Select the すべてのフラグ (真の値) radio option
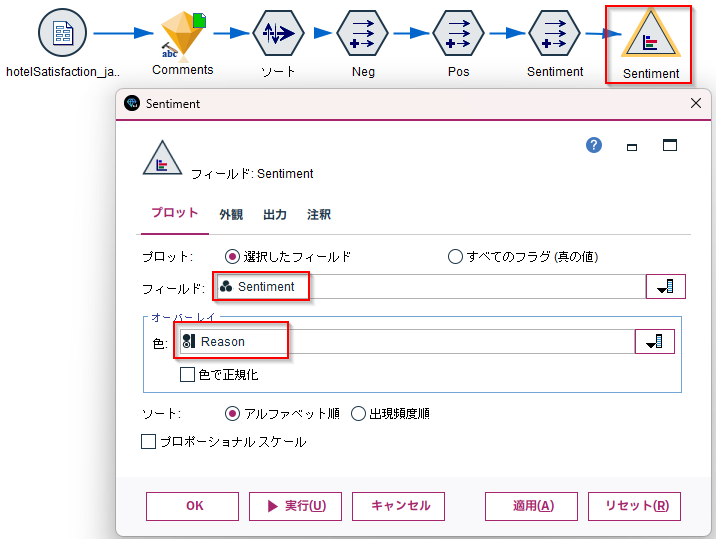The height and width of the screenshot is (539, 716). [455, 257]
